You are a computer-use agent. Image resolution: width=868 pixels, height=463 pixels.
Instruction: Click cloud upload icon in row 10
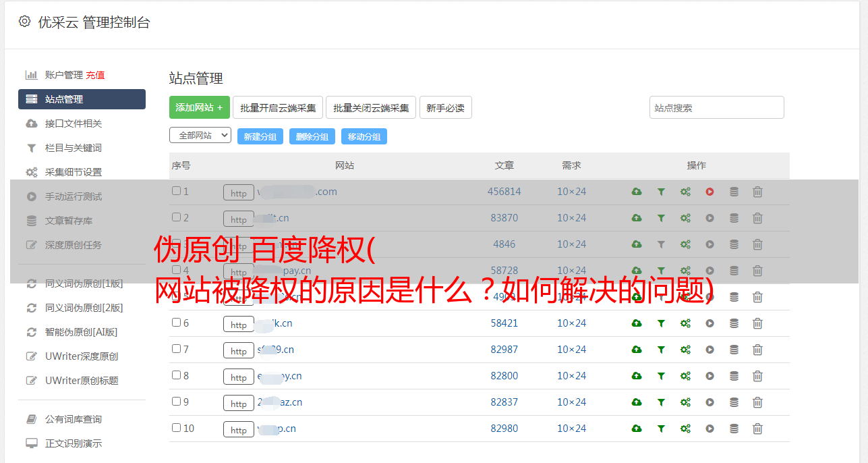[637, 429]
